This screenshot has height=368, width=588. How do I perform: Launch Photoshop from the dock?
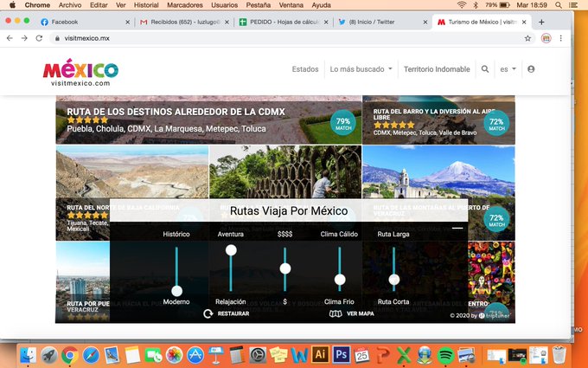click(x=341, y=355)
